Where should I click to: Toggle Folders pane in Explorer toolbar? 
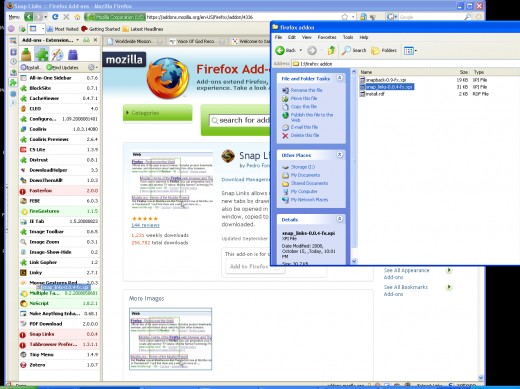pos(384,50)
